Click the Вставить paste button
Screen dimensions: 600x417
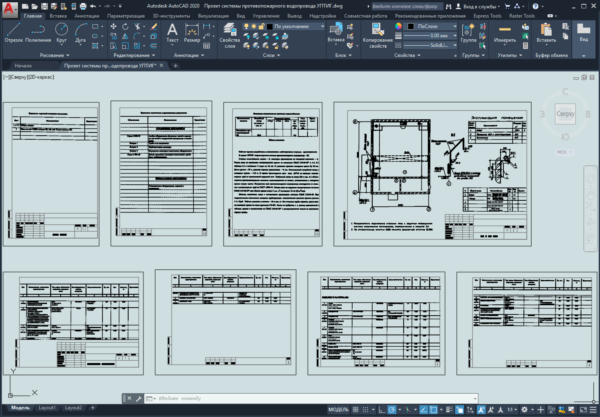(x=546, y=32)
